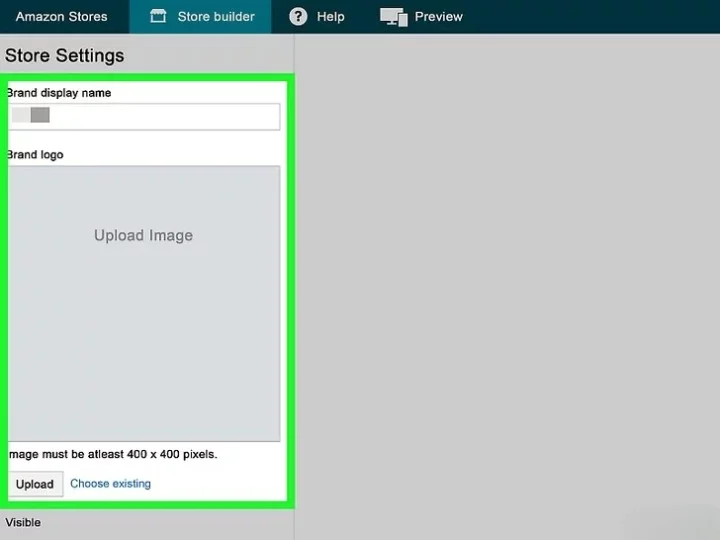Click the Upload Image logo area
Image resolution: width=720 pixels, height=540 pixels.
point(144,304)
